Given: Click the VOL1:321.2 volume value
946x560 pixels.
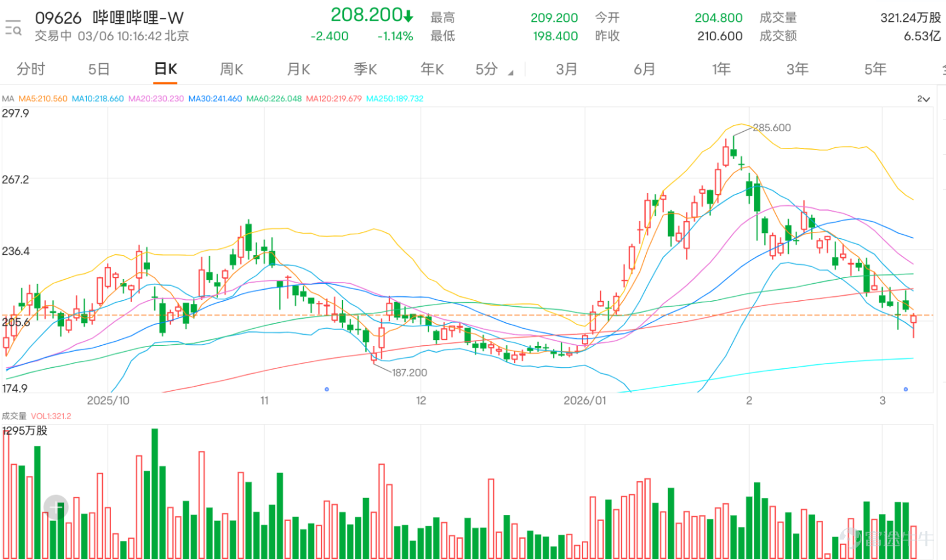Looking at the screenshot, I should (51, 416).
